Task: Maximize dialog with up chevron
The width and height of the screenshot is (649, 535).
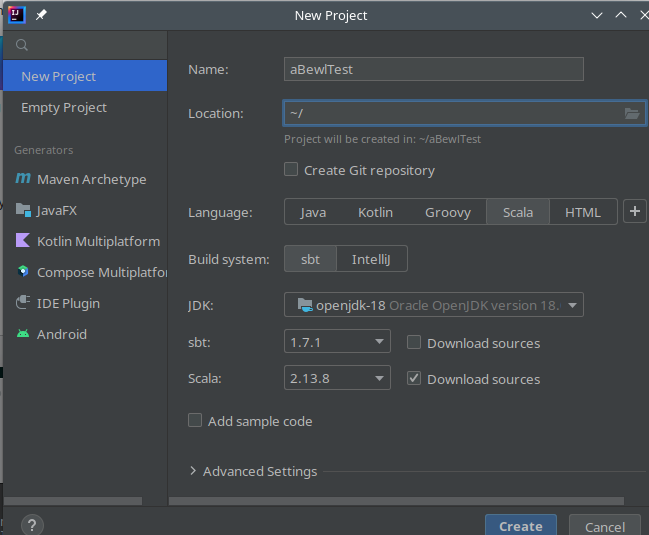Action: click(620, 15)
